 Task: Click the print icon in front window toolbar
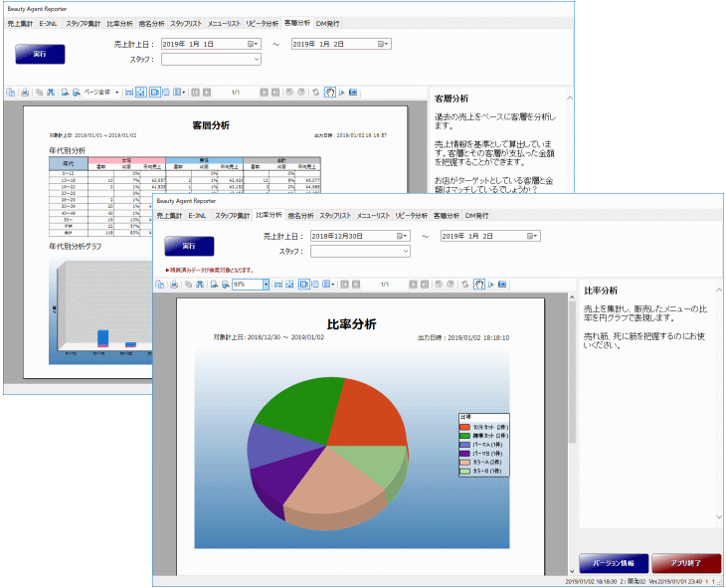pos(174,285)
